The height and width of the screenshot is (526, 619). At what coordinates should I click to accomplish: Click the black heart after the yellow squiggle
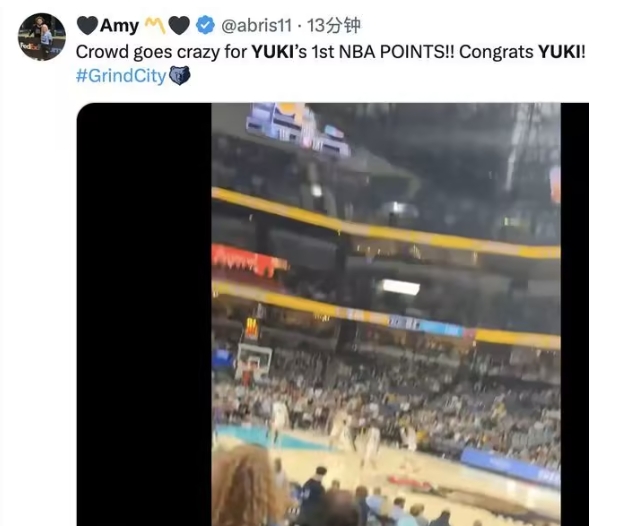click(x=179, y=26)
